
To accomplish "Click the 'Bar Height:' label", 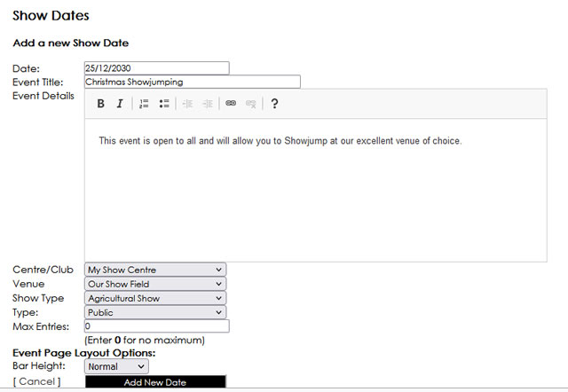I will click(39, 365).
